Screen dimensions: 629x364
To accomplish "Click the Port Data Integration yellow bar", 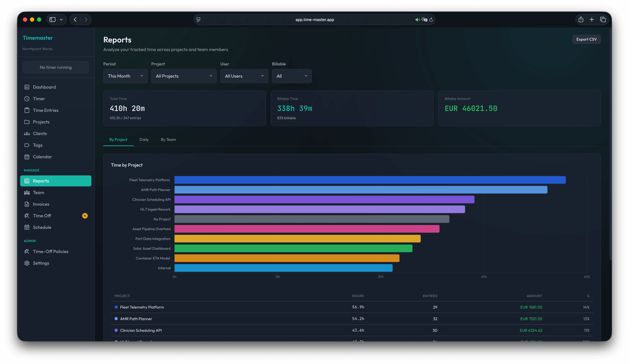I will tap(297, 239).
